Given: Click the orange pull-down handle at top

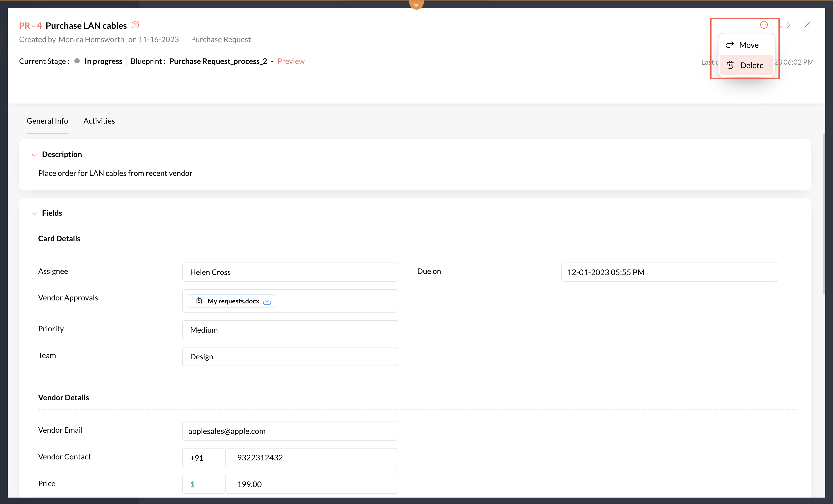Looking at the screenshot, I should click(x=416, y=5).
